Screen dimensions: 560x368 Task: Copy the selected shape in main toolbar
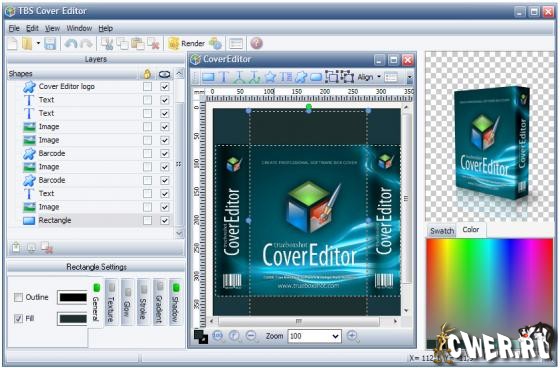click(x=122, y=44)
